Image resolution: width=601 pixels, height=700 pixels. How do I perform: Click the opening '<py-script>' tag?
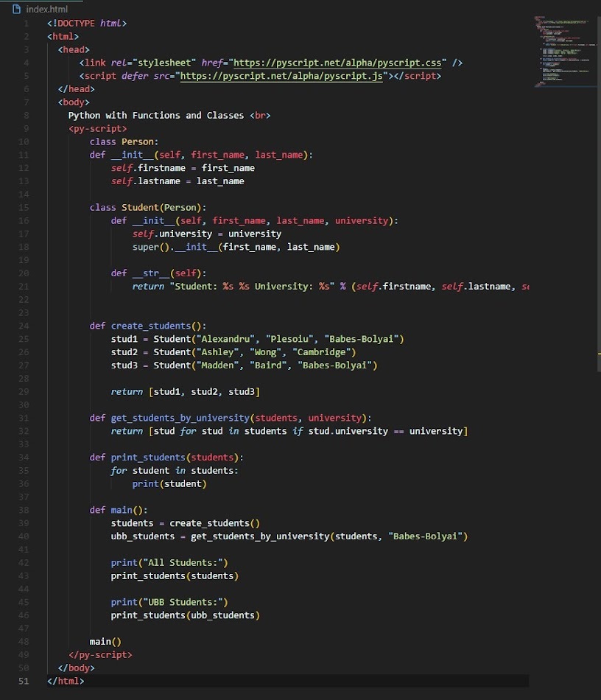tap(98, 129)
